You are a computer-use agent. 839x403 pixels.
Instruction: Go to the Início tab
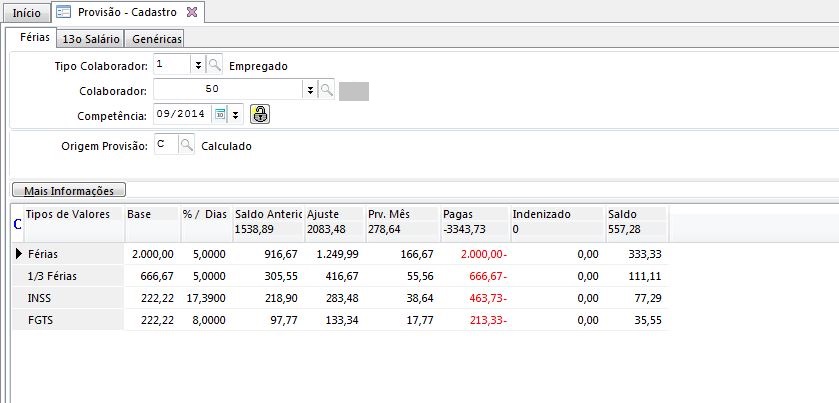coord(26,13)
